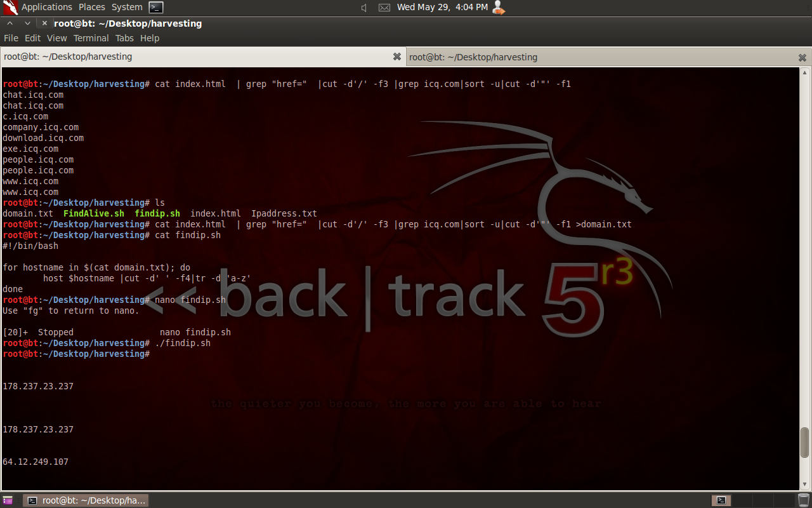Open the volume control speaker icon

pyautogui.click(x=364, y=8)
